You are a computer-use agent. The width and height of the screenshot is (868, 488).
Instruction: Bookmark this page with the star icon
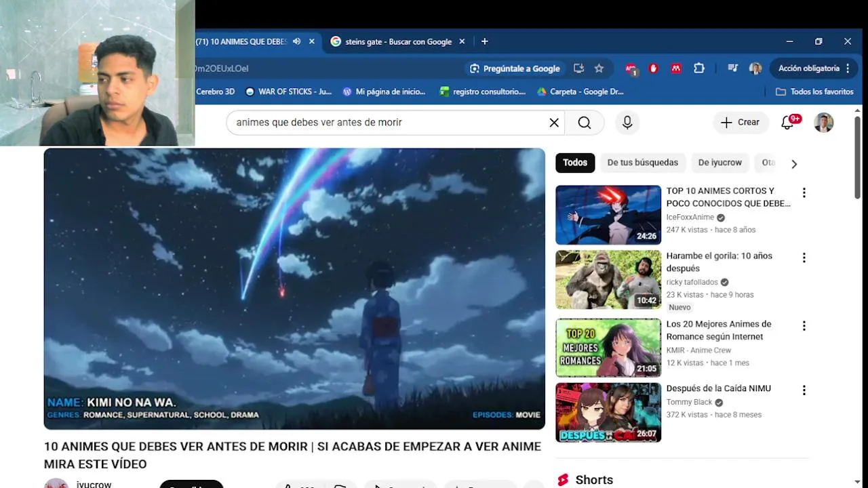click(x=599, y=68)
